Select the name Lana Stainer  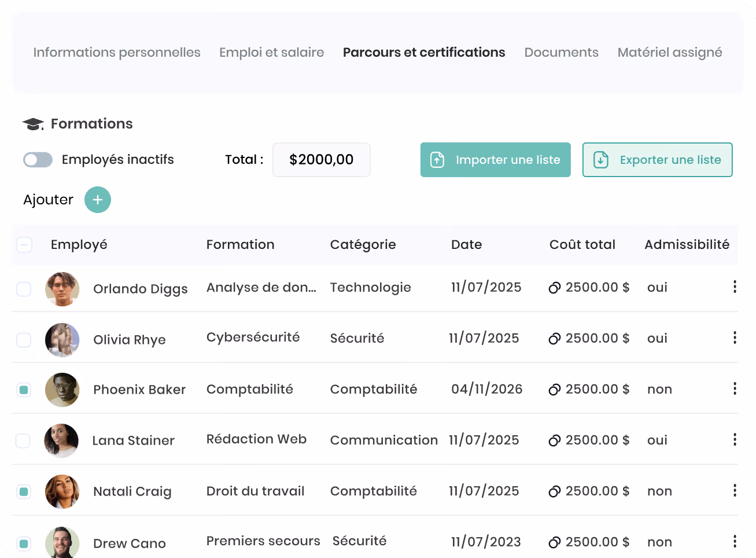click(133, 440)
